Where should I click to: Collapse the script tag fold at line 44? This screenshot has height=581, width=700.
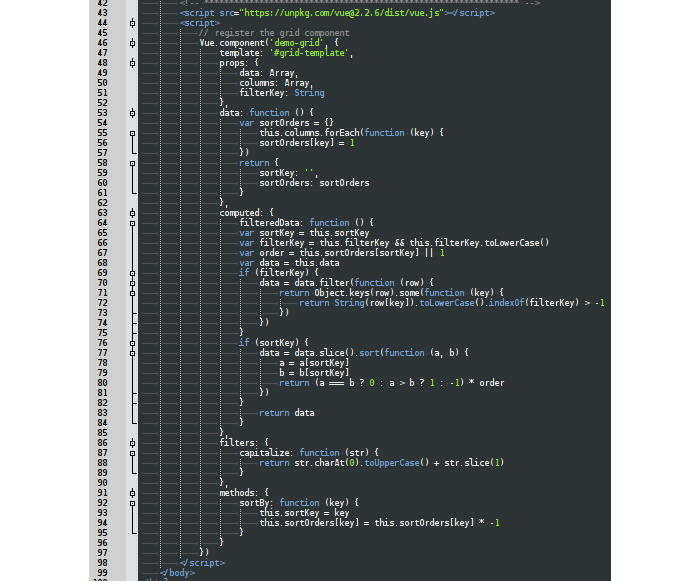(132, 23)
